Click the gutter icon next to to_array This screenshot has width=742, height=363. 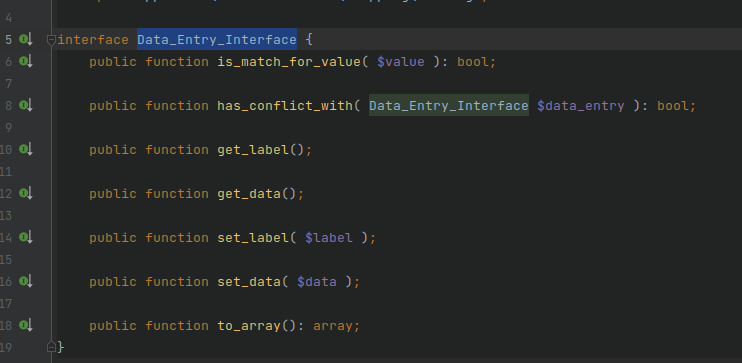coord(26,325)
